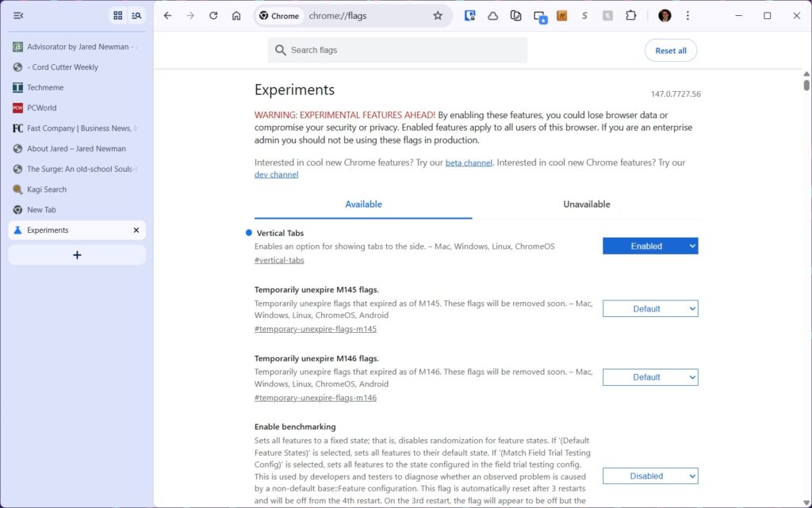Image resolution: width=812 pixels, height=508 pixels.
Task: Close the Experiments tab
Action: click(x=136, y=231)
